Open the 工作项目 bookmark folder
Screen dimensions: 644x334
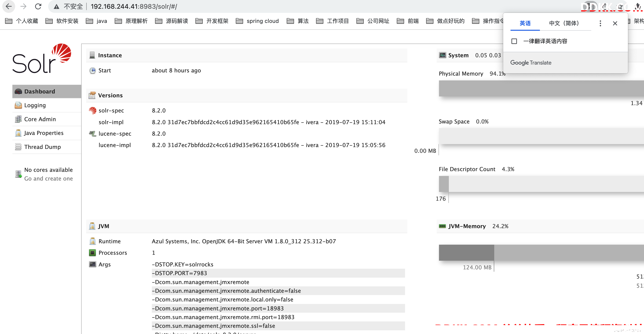333,21
